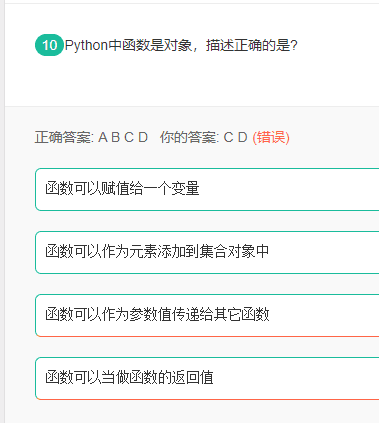Select option 函数可以当做函数的返回值
The width and height of the screenshot is (379, 423).
[x=207, y=378]
